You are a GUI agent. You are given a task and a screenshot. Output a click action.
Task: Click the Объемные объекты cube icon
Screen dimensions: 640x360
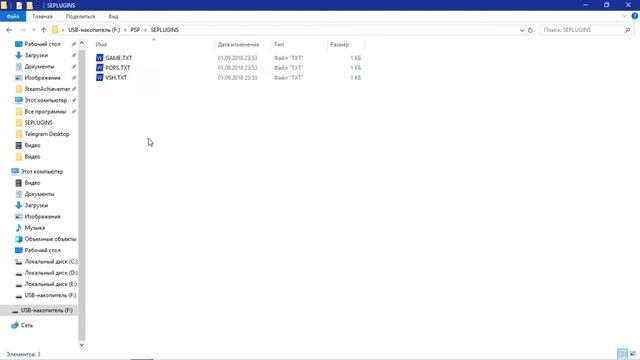18,239
